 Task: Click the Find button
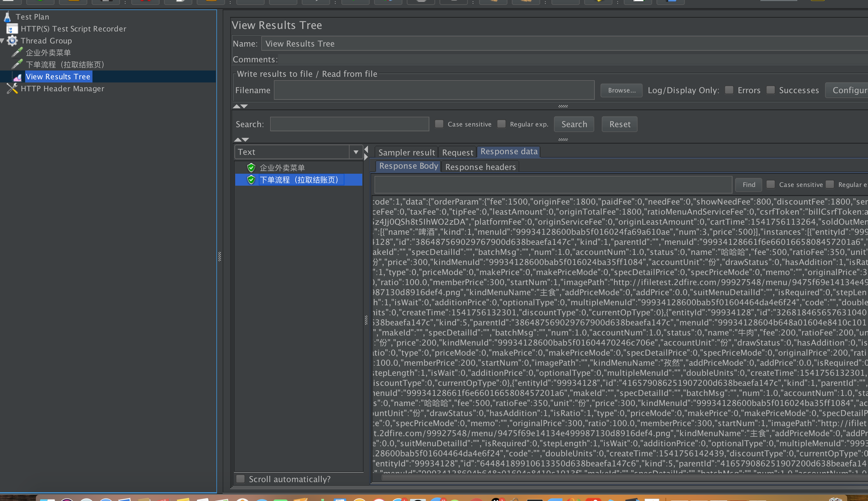(x=749, y=185)
